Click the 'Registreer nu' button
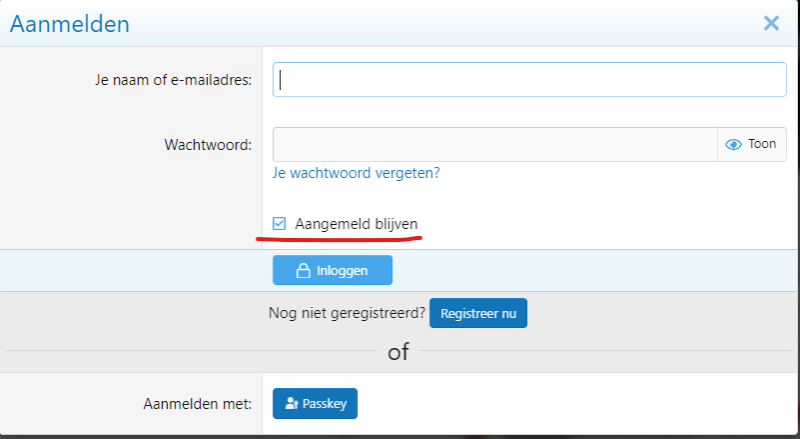This screenshot has height=439, width=800. tap(478, 313)
